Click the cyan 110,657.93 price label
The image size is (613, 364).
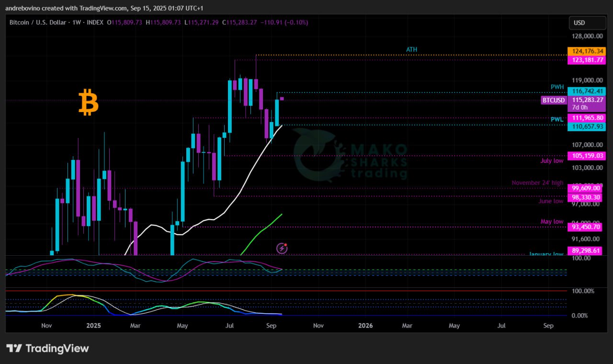586,126
